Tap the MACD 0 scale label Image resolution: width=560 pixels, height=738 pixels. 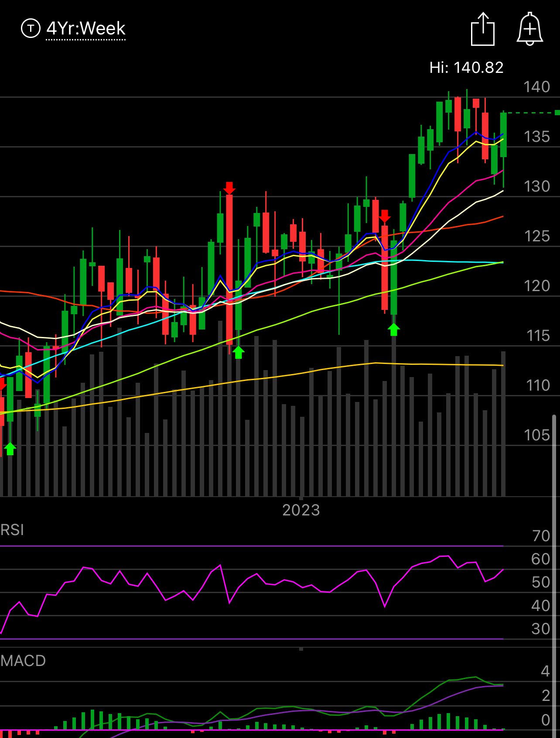[x=546, y=720]
